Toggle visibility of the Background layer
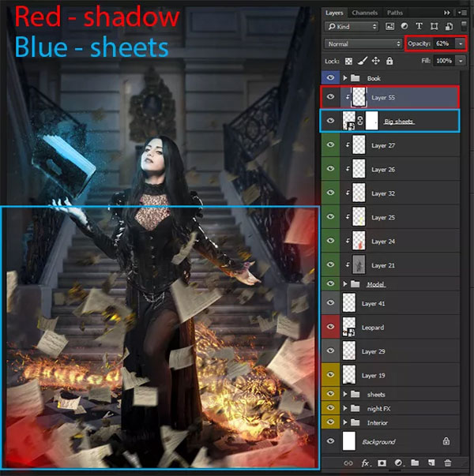This screenshot has height=476, width=474. point(331,441)
